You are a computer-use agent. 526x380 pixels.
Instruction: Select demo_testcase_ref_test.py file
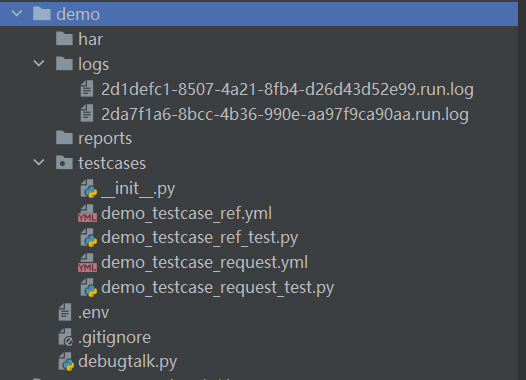[199, 238]
